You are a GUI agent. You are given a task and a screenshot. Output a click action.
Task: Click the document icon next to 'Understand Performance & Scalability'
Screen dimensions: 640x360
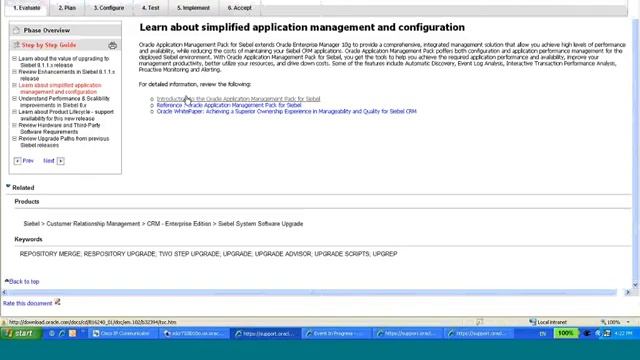[15, 99]
